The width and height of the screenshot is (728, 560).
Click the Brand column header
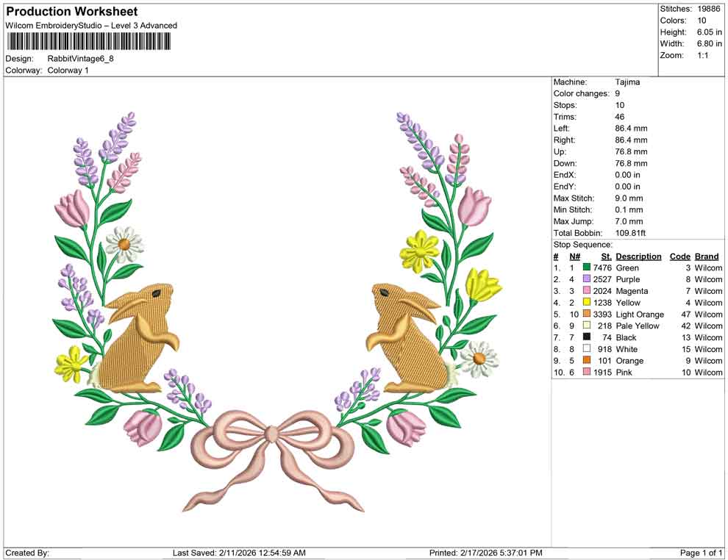click(x=706, y=256)
